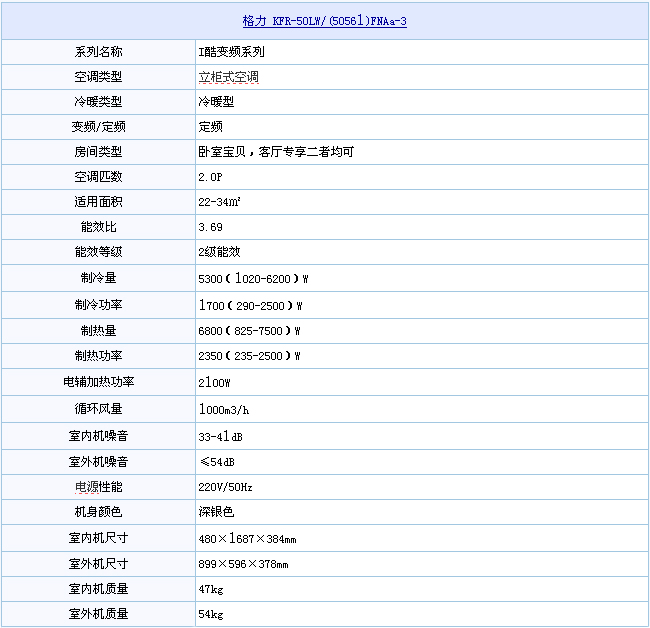Click the 室内机尺寸 value 480×1687×384mm

click(247, 539)
